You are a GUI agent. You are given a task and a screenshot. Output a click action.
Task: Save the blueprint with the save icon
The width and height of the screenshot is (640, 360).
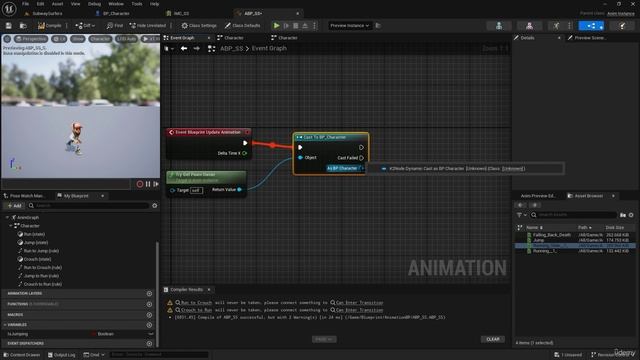pyautogui.click(x=9, y=26)
